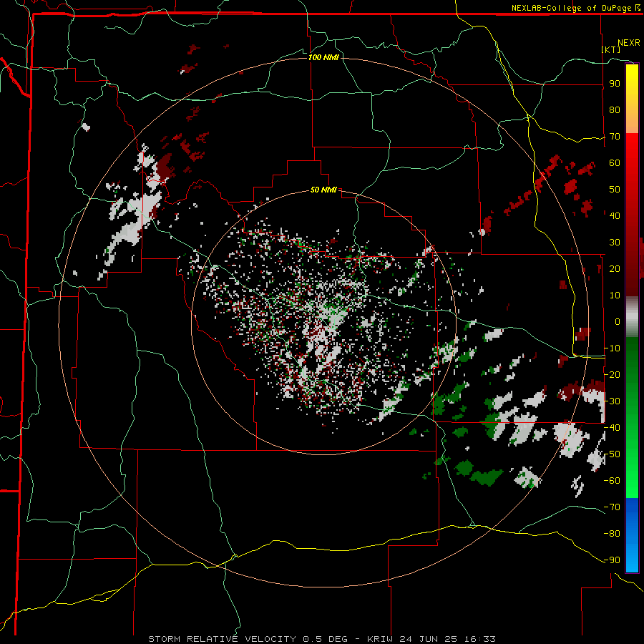Screen dimensions: 644x644
Task: Click the 16:33 timestamp
Action: tap(479, 639)
